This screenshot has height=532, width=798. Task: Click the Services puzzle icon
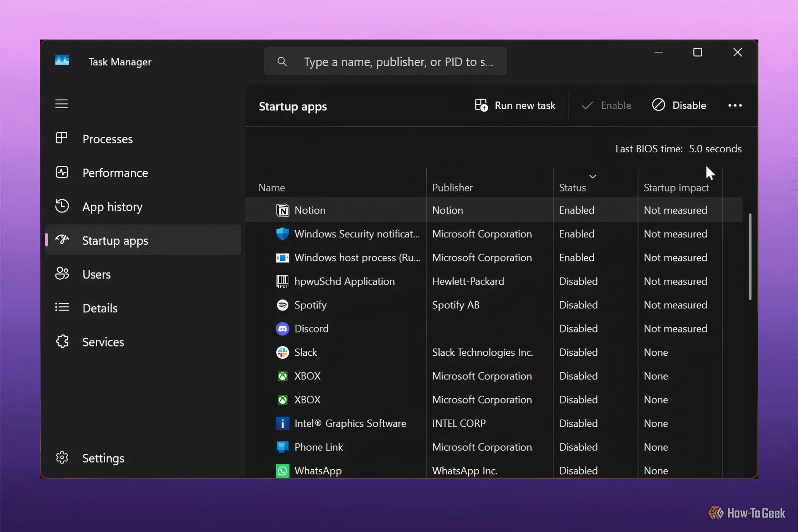62,341
